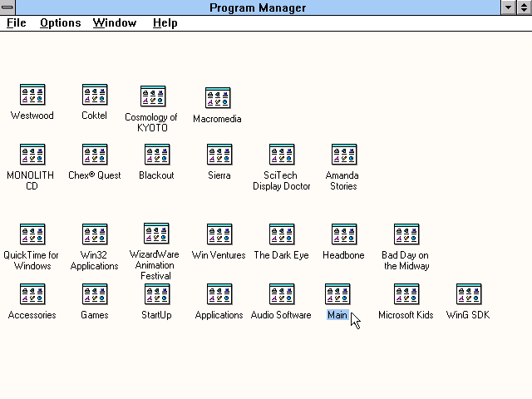
Task: Click the Chex Quest group icon
Action: point(95,155)
